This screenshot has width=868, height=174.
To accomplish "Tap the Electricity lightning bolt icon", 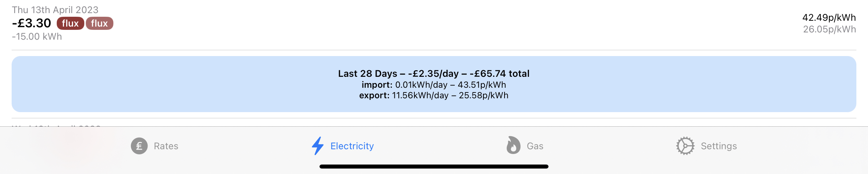I will pos(318,146).
